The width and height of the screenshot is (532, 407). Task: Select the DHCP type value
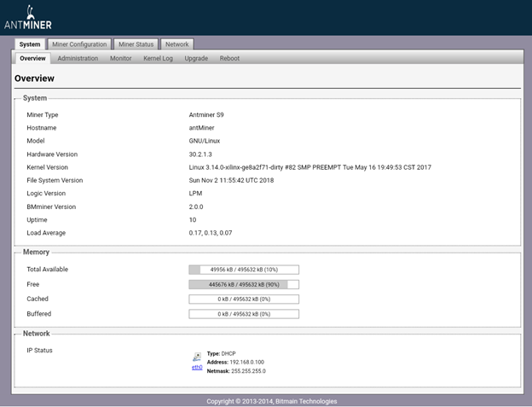coord(228,354)
